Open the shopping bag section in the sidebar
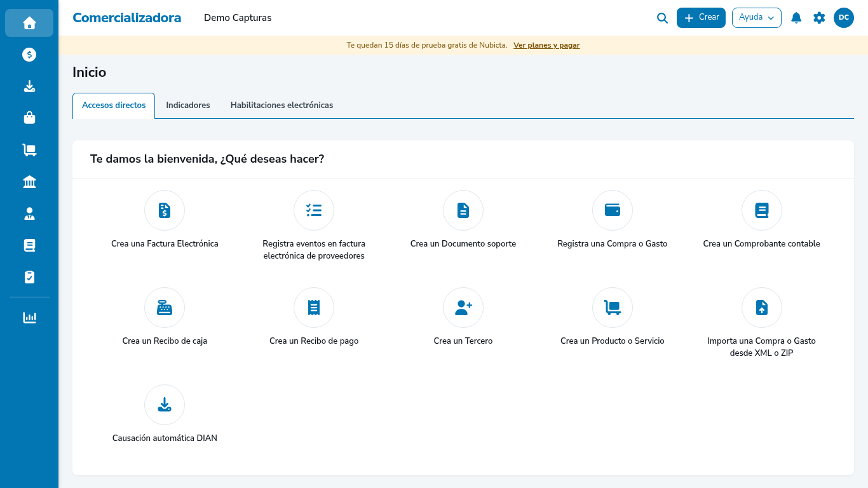The height and width of the screenshot is (488, 868). (29, 118)
